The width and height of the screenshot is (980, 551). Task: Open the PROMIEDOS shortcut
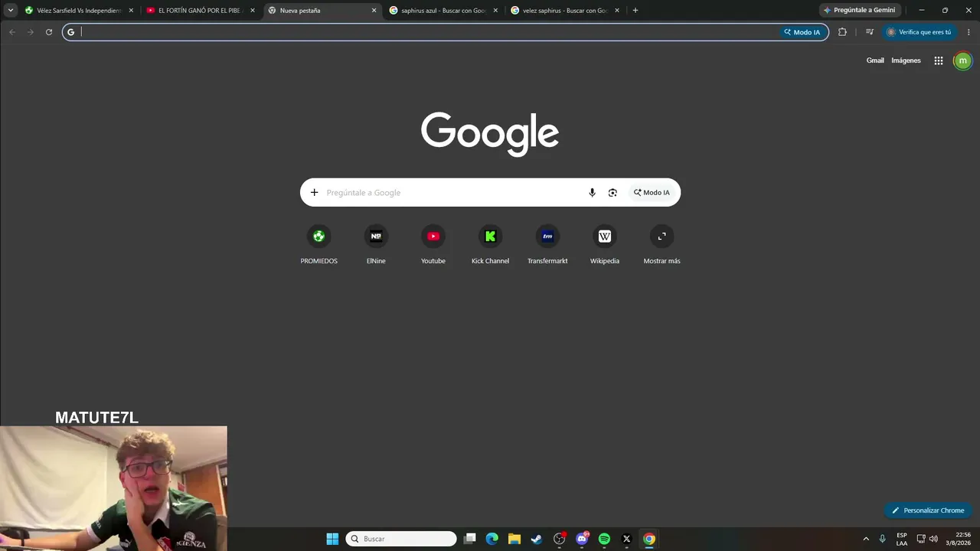tap(318, 246)
